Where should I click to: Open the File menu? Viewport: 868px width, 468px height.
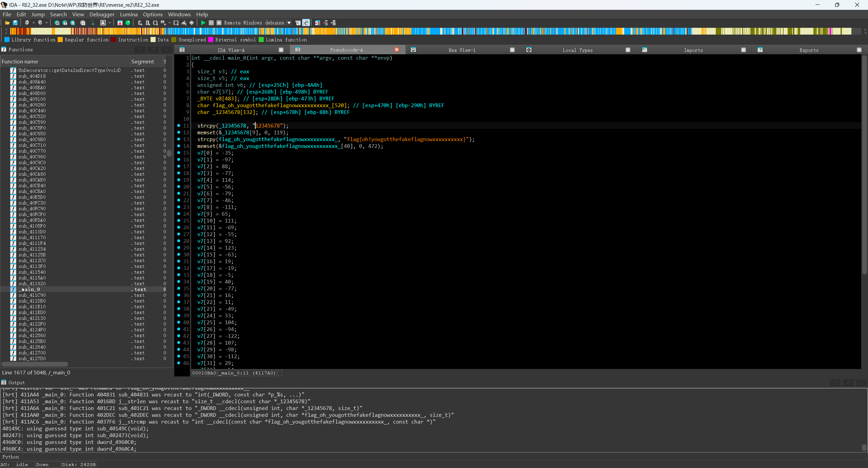(7, 14)
